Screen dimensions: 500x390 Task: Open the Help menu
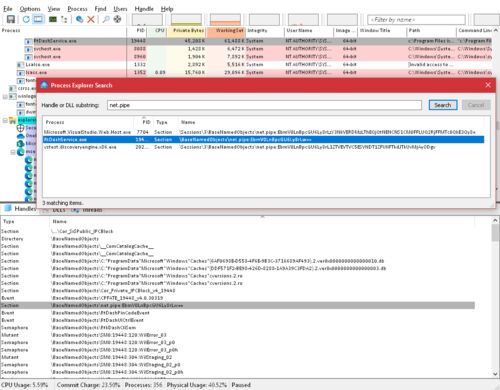pos(167,9)
